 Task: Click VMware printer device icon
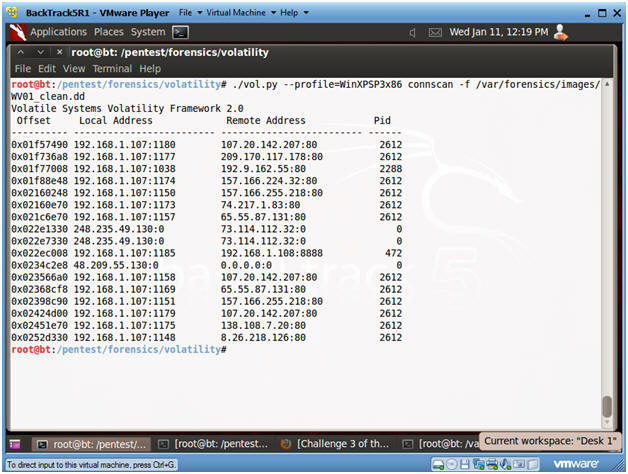tap(491, 464)
